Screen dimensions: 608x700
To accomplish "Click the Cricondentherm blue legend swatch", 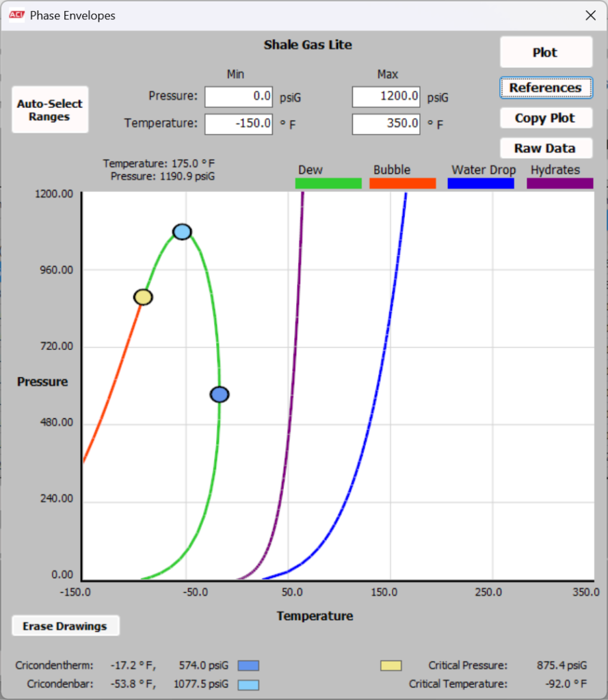I will [248, 666].
